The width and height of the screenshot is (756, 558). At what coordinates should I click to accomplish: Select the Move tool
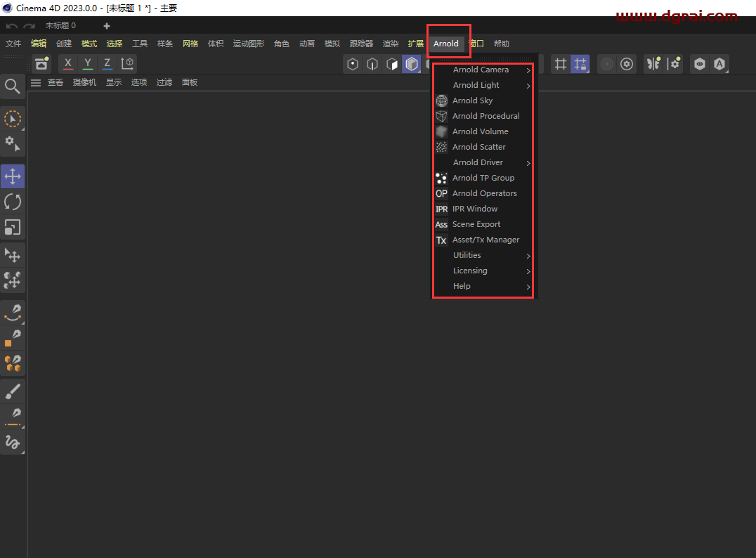click(13, 176)
